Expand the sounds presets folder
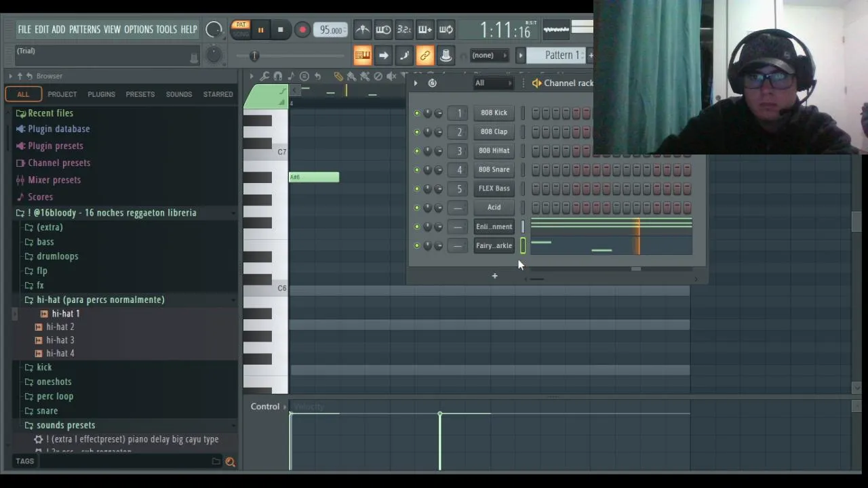 pyautogui.click(x=66, y=425)
